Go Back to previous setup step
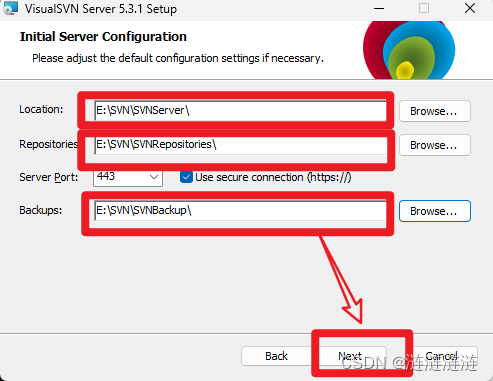Screen dimensions: 493x381 (x=276, y=356)
